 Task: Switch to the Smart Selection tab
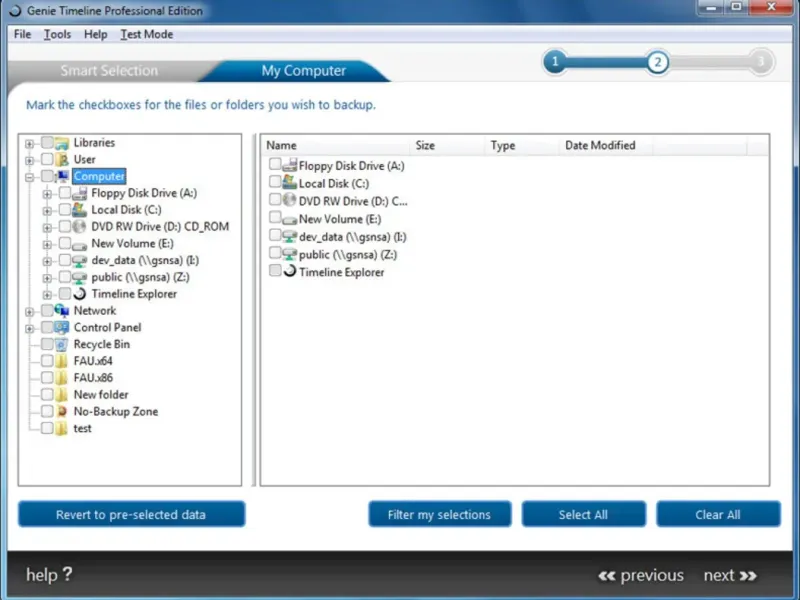tap(109, 70)
